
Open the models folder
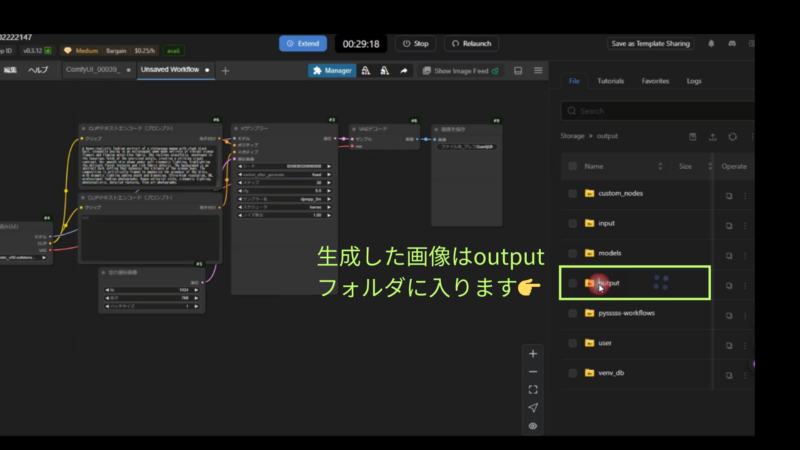click(x=610, y=253)
